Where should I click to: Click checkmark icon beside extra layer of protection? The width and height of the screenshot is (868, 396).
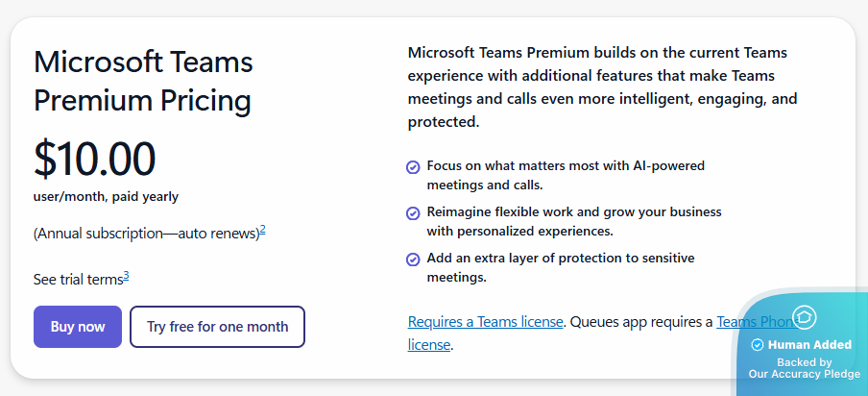(x=413, y=259)
